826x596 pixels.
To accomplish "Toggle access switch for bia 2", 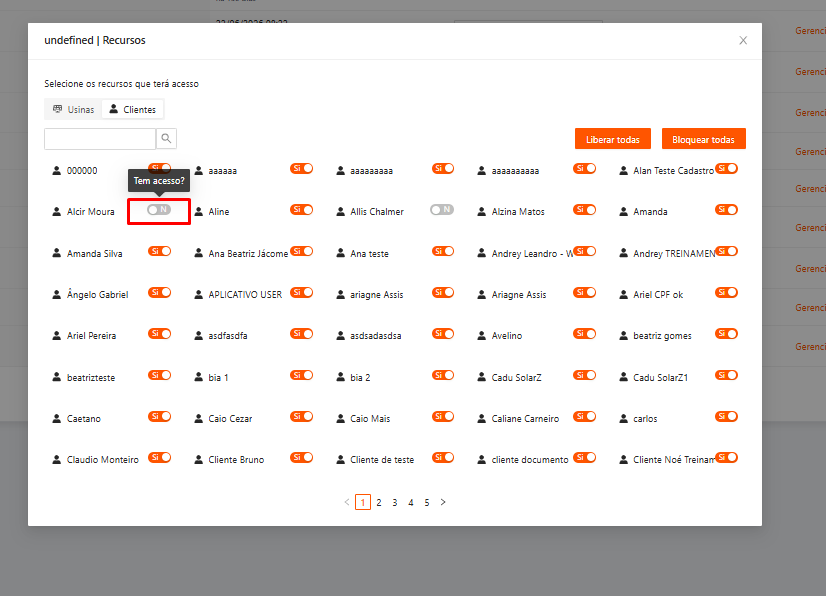I will (443, 375).
